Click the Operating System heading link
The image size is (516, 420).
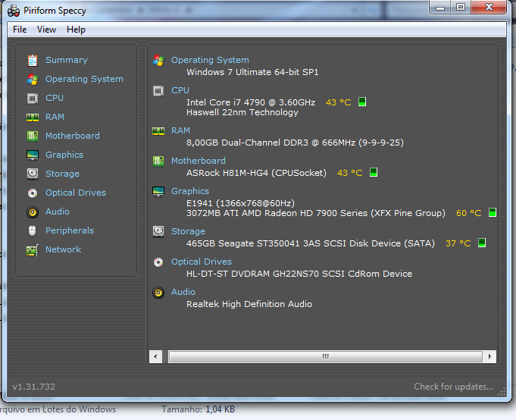pyautogui.click(x=210, y=60)
